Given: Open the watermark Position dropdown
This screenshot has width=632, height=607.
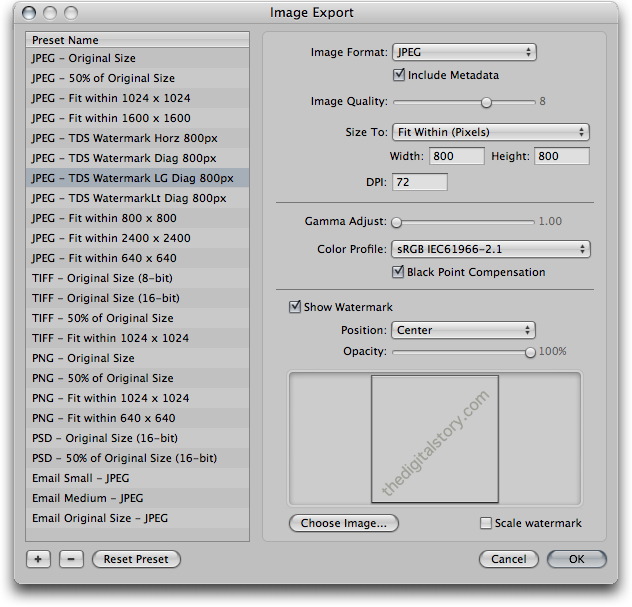Looking at the screenshot, I should click(463, 330).
